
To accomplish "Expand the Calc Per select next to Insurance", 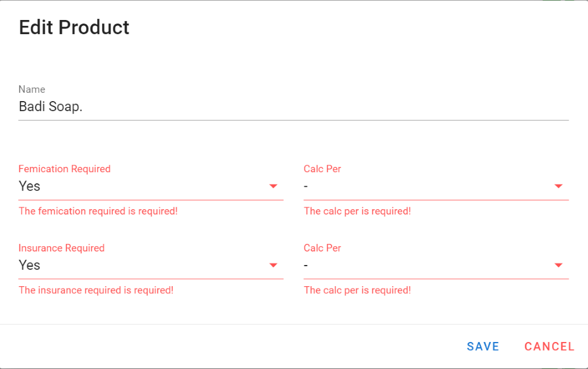I will point(426,266).
